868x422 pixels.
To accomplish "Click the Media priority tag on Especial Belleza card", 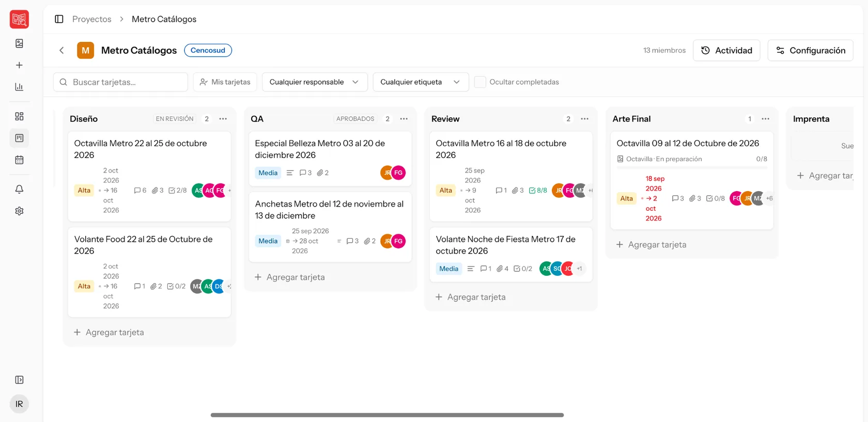I will [268, 173].
